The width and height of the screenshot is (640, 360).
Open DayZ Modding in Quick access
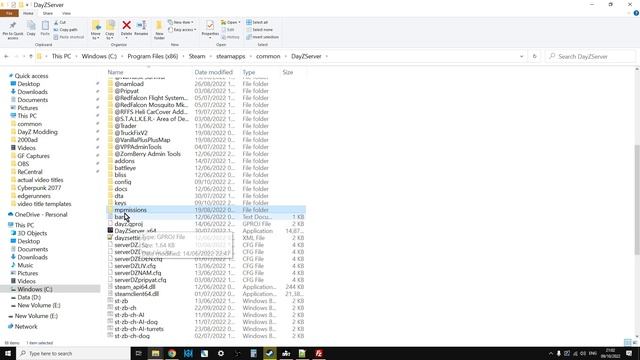[x=37, y=132]
